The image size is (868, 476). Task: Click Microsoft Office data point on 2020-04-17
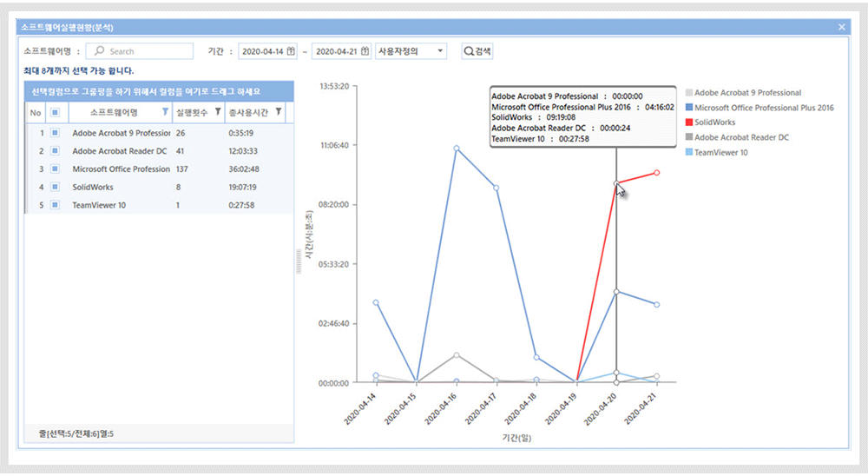pos(496,188)
